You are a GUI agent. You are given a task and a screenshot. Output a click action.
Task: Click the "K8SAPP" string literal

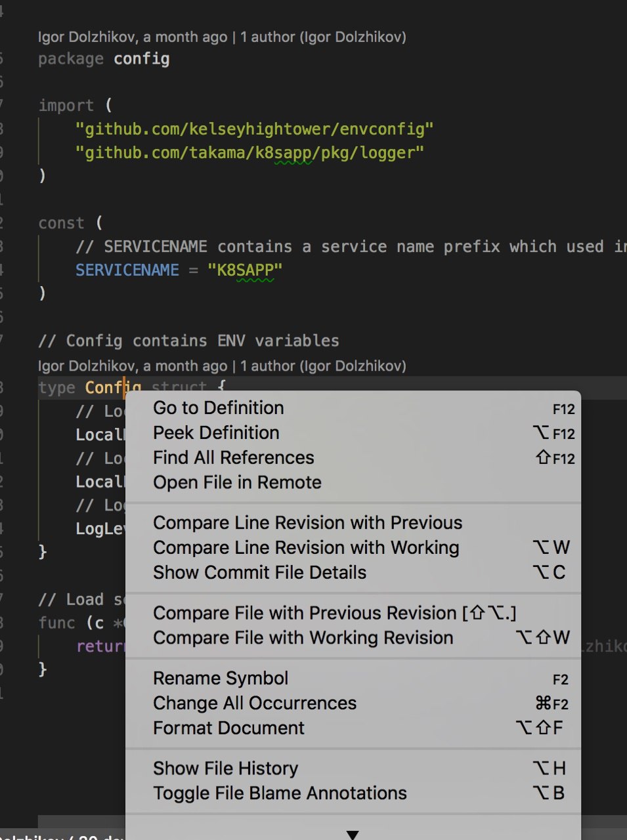[x=245, y=270]
